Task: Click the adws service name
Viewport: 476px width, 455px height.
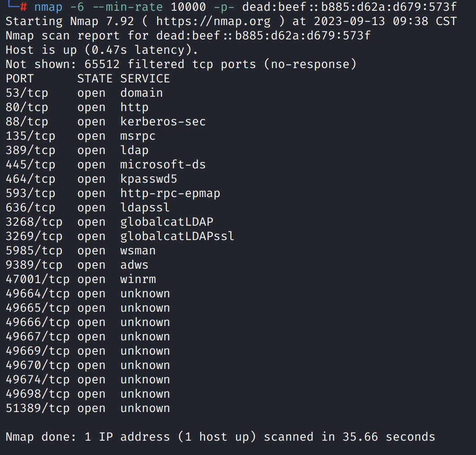Action: pyautogui.click(x=134, y=265)
